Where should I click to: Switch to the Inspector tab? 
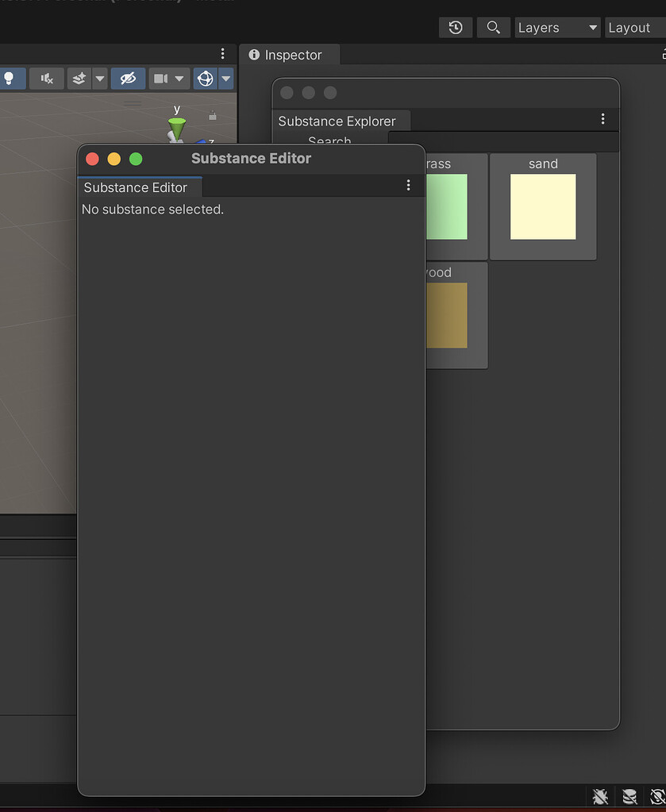click(x=288, y=55)
